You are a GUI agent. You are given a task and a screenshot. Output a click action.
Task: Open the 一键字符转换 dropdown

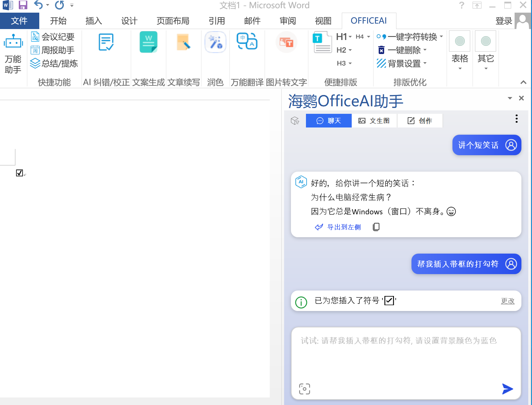[441, 36]
